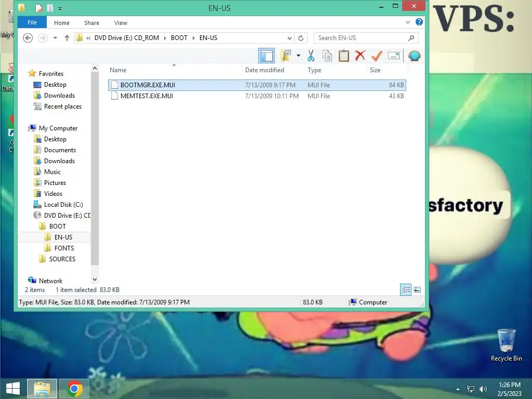Viewport: 532px width, 399px height.
Task: Open the recent locations dropdown
Action: point(55,38)
